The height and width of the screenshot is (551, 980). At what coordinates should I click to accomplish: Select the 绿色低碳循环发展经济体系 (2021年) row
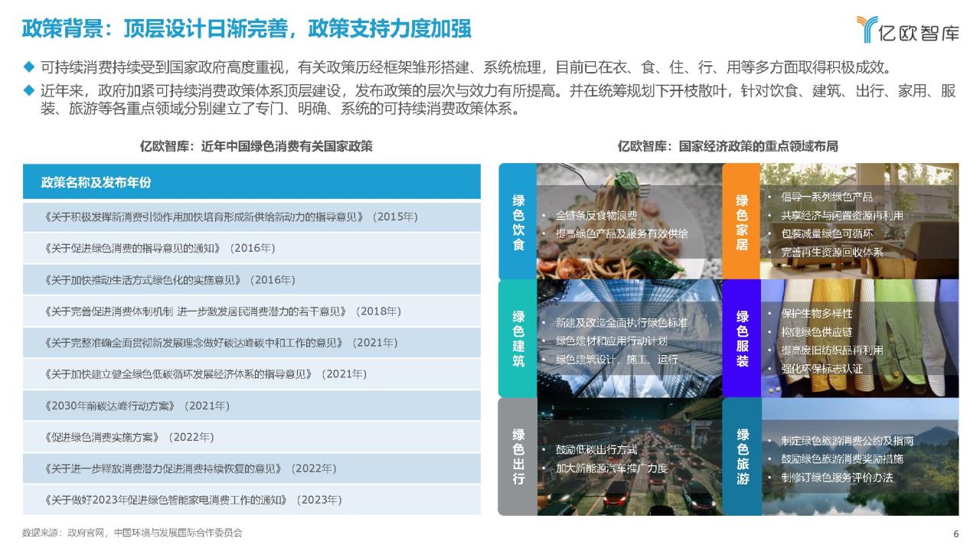tap(252, 374)
